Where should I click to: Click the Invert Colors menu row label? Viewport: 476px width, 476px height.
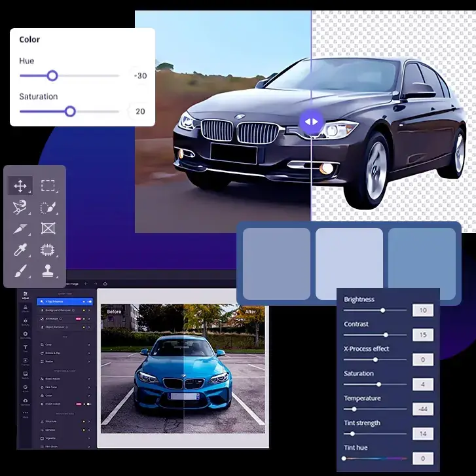(x=53, y=404)
